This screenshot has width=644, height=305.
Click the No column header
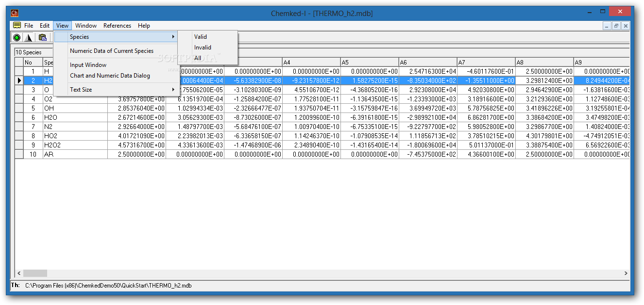pyautogui.click(x=33, y=62)
